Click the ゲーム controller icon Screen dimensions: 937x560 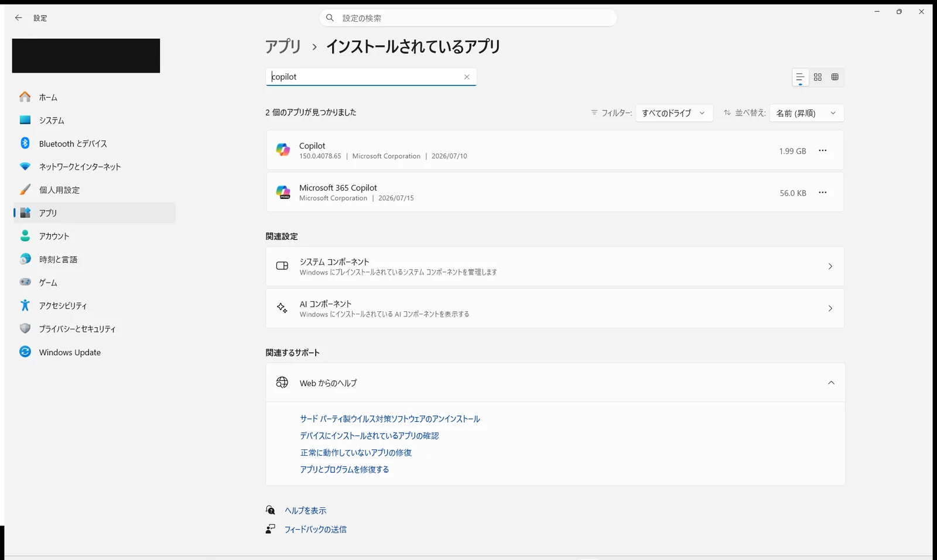(x=25, y=282)
